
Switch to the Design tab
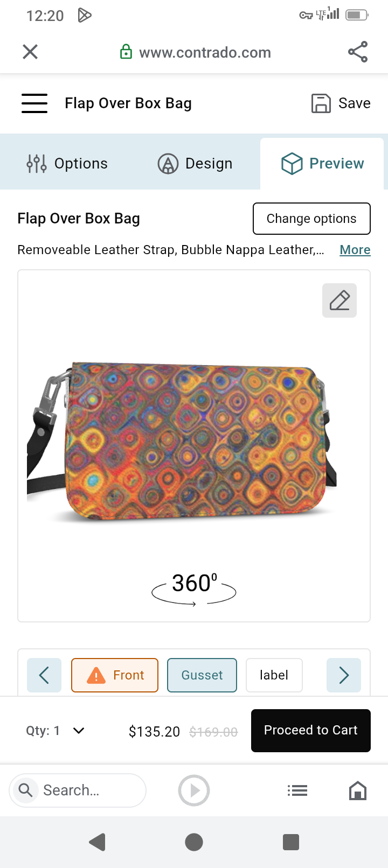(x=195, y=164)
